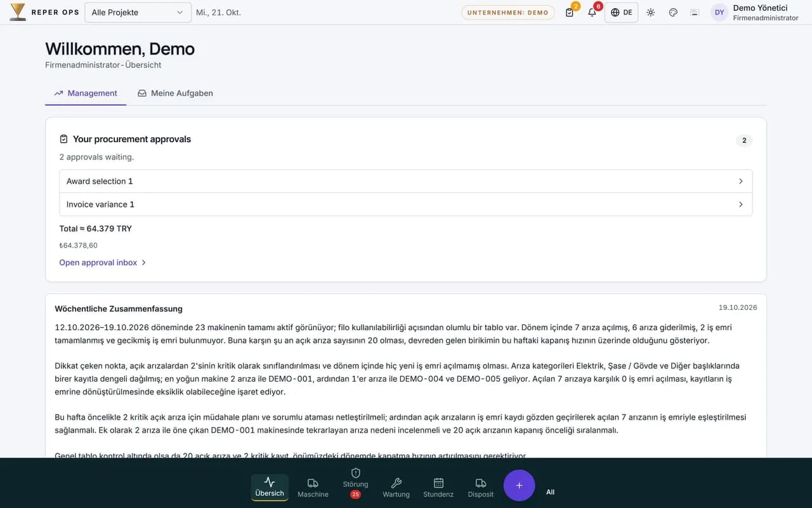Switch to the Meine Aufgaben tab

175,93
